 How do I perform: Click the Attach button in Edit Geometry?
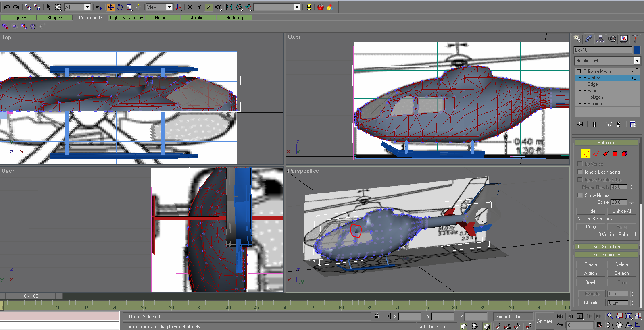coord(590,273)
